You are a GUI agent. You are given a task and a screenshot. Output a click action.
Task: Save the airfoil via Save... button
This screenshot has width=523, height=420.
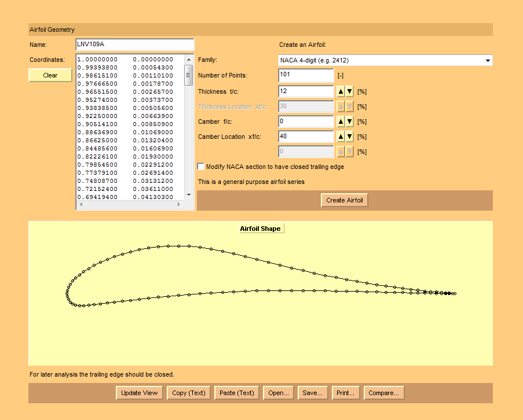pyautogui.click(x=313, y=393)
